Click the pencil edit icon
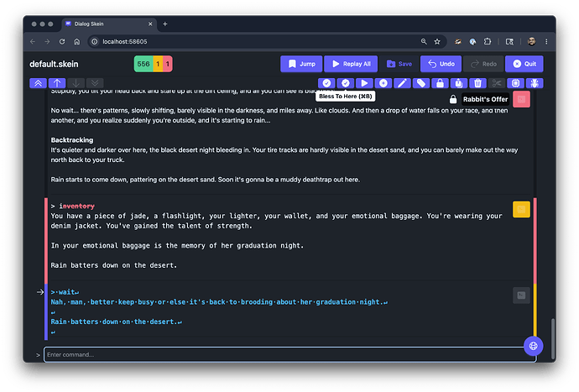Screen dimensions: 579x392 (x=402, y=83)
